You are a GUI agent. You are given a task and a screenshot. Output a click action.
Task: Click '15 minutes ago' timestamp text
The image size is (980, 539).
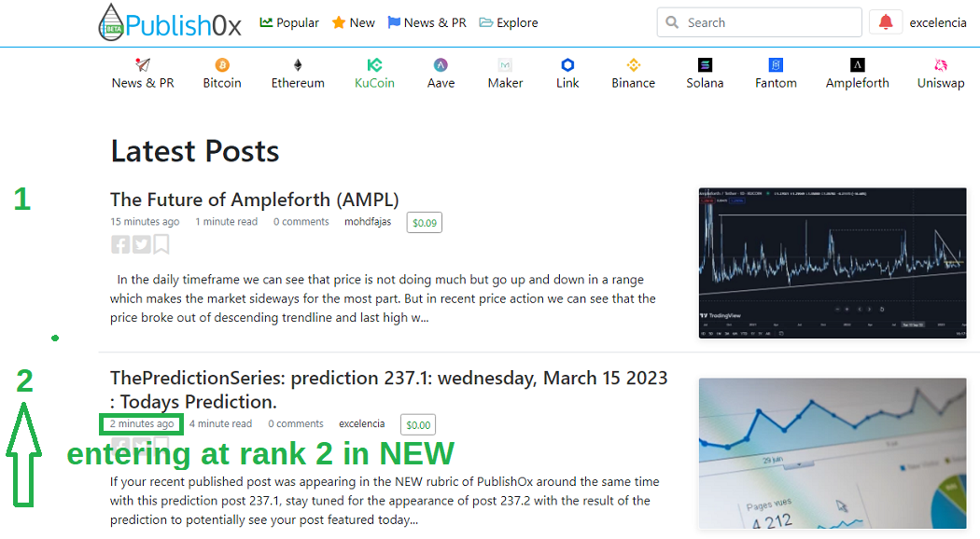coord(145,222)
